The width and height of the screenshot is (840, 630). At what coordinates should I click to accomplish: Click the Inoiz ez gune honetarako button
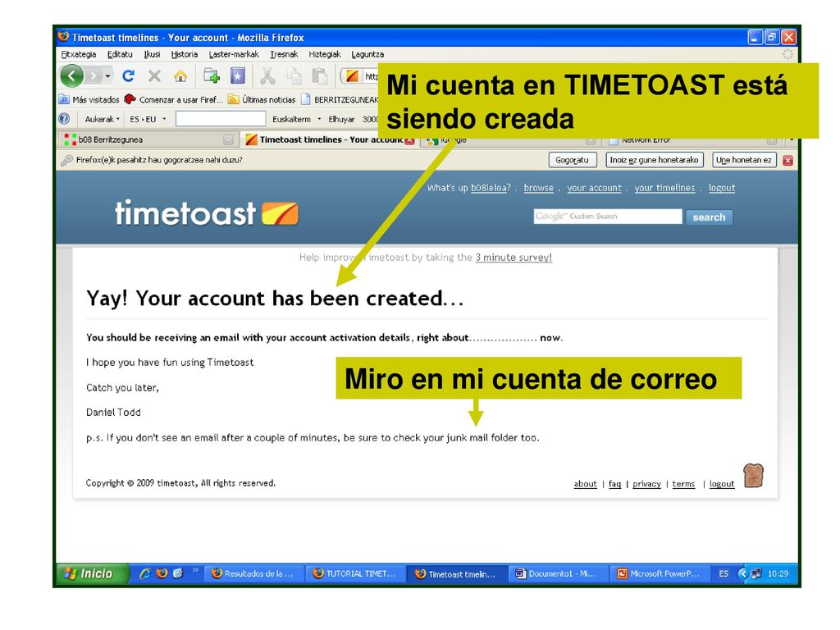point(654,160)
